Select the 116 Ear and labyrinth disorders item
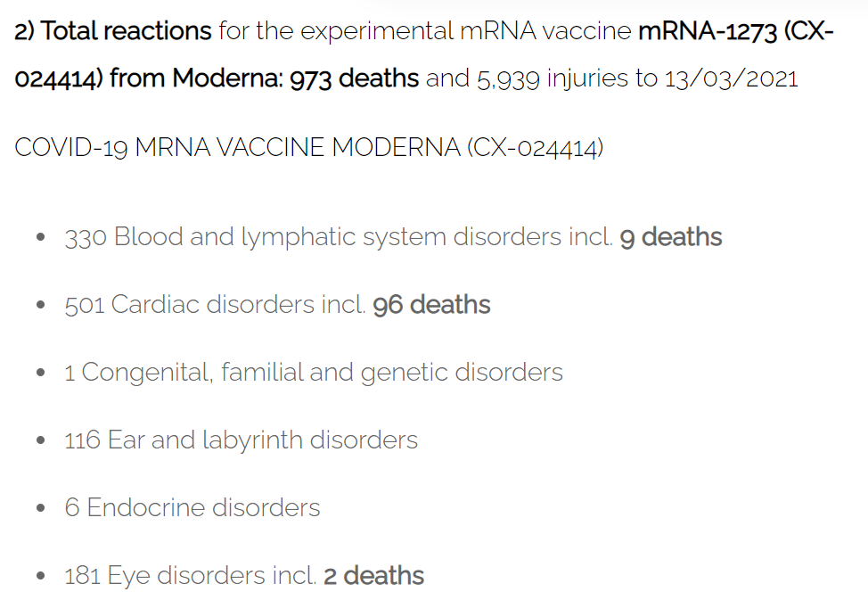This screenshot has height=600, width=868. [241, 440]
